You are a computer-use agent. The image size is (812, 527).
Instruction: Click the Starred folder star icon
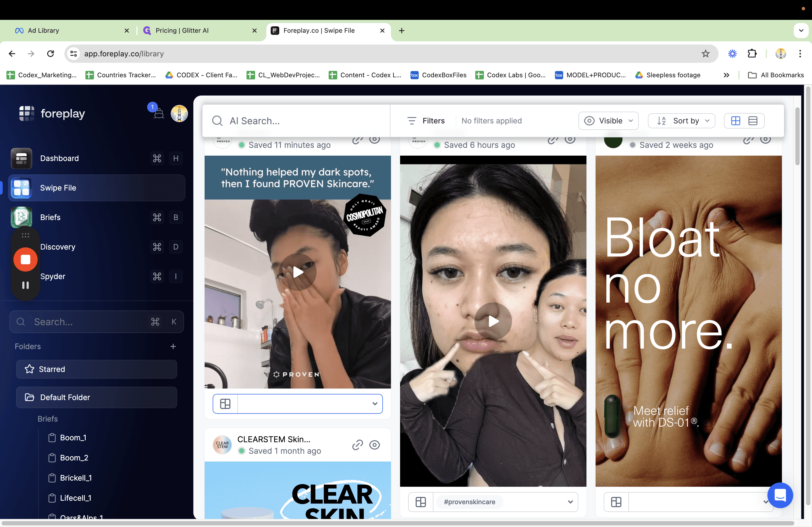tap(30, 369)
